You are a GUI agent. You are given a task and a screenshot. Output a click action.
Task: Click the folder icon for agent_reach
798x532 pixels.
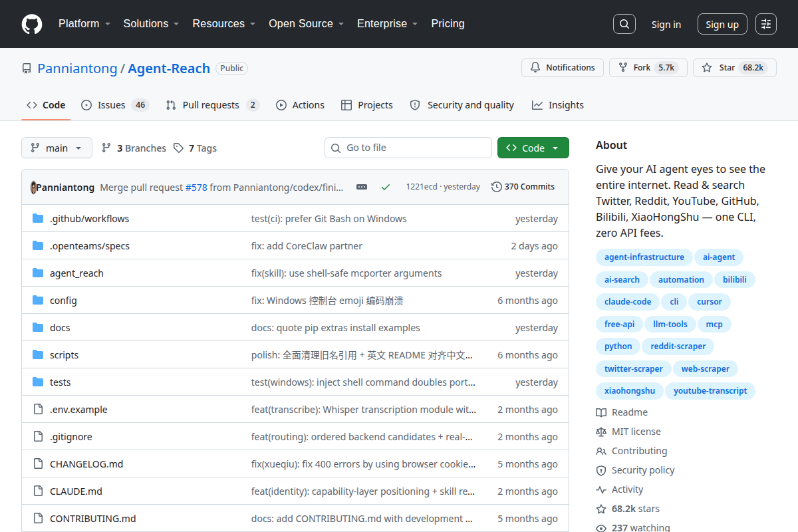click(x=38, y=273)
